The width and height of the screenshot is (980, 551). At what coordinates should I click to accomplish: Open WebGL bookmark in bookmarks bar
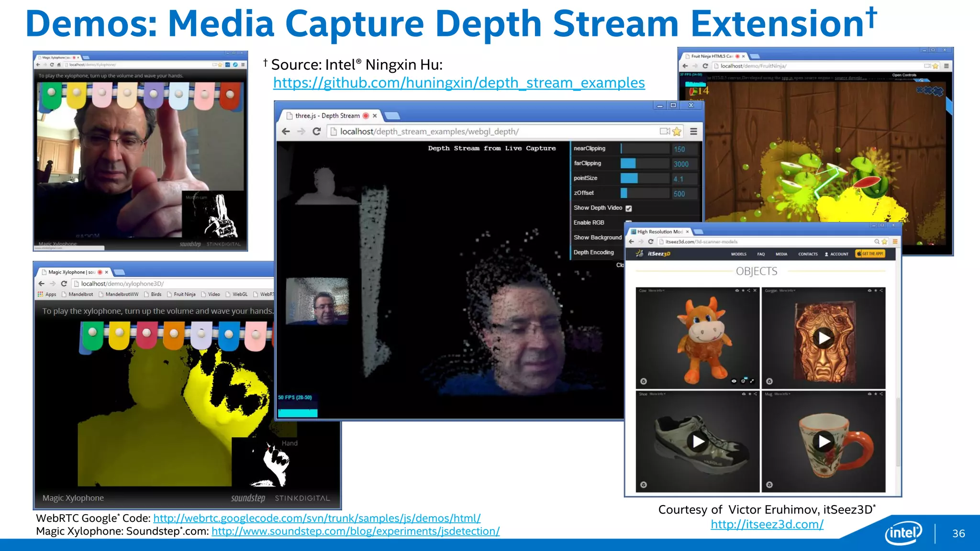click(x=237, y=294)
